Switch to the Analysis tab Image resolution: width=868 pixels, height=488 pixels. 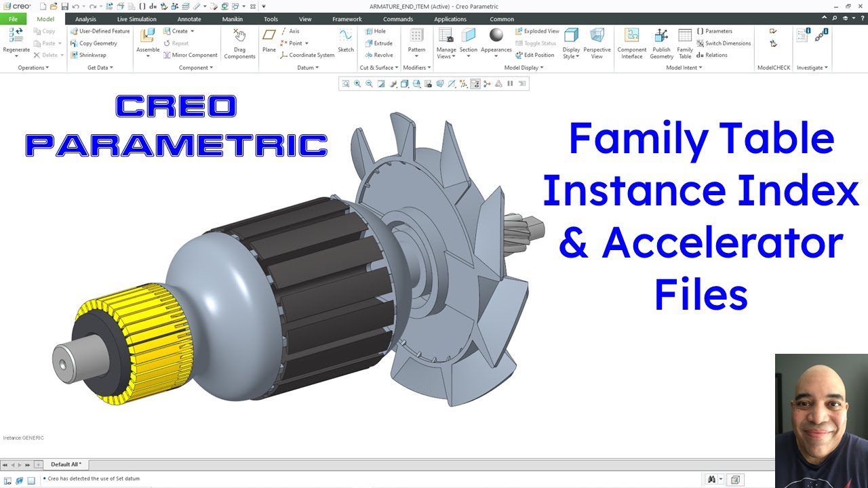tap(85, 19)
